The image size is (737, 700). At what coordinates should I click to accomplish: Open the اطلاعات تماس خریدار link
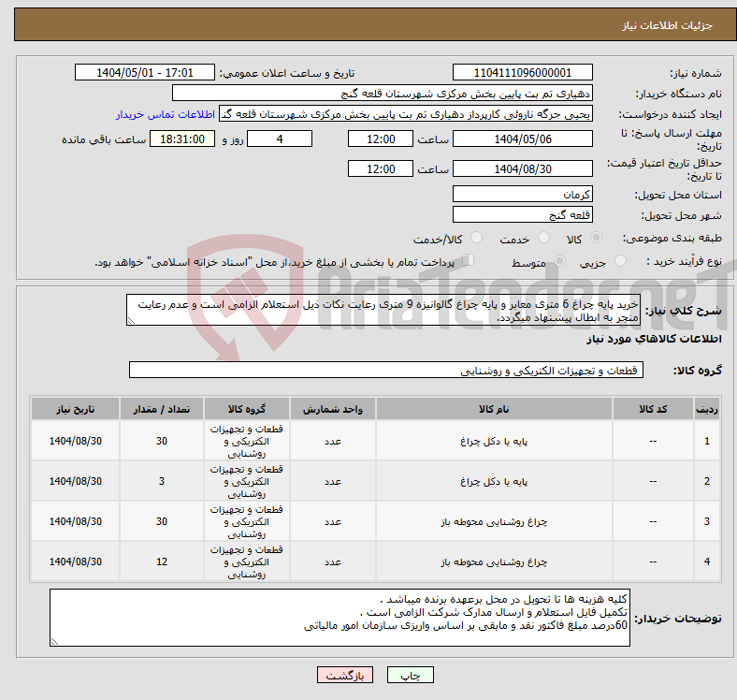click(166, 114)
